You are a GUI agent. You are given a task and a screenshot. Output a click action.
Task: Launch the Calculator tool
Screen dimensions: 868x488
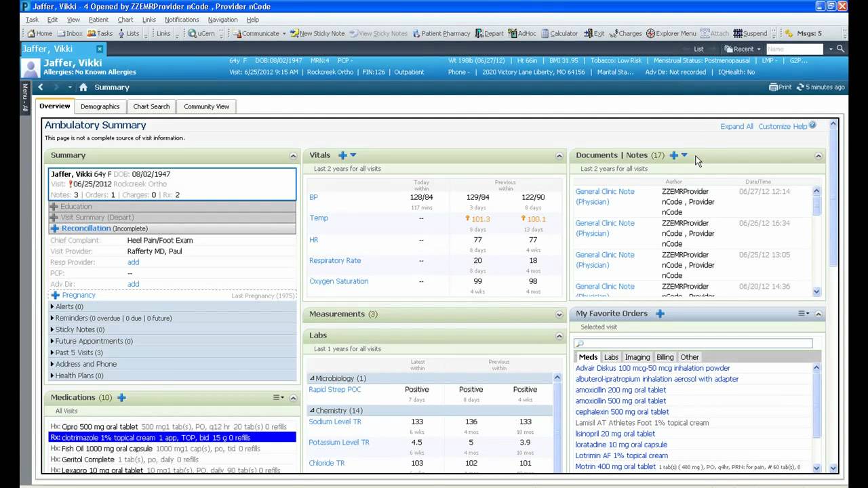pyautogui.click(x=559, y=33)
